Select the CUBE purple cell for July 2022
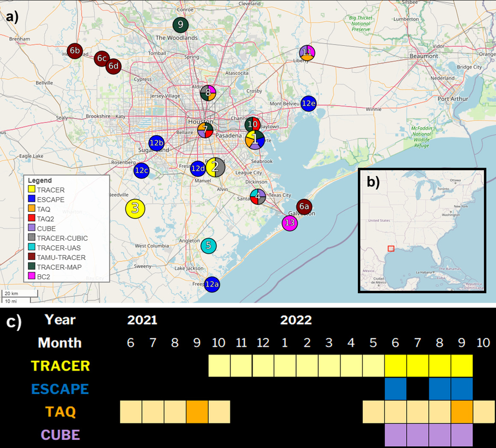Screen dimensions: 496x448 (x=418, y=435)
